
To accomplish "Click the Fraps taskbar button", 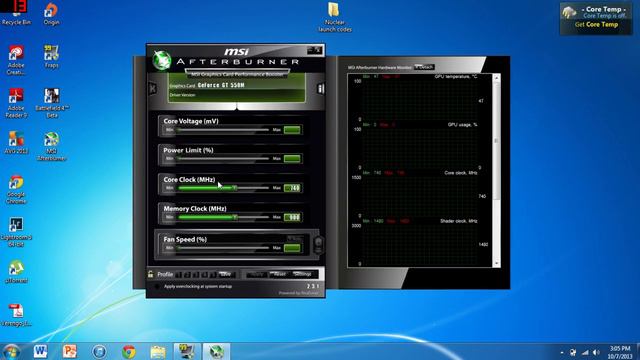I will [187, 351].
